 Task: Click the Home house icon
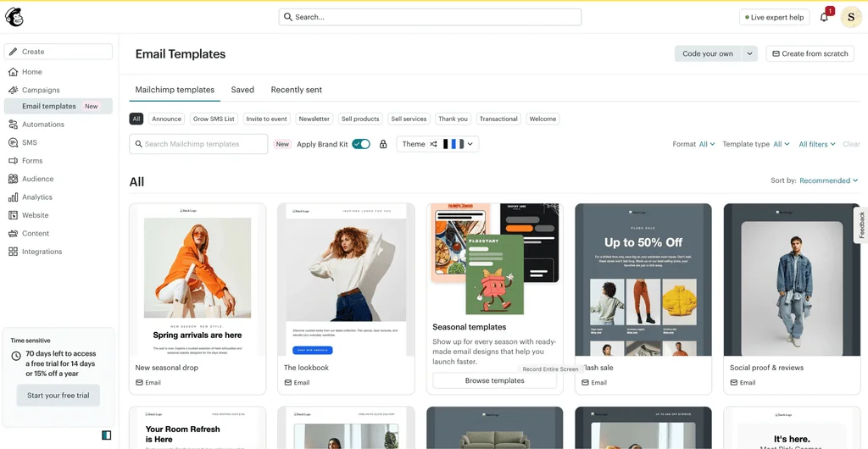pyautogui.click(x=14, y=72)
